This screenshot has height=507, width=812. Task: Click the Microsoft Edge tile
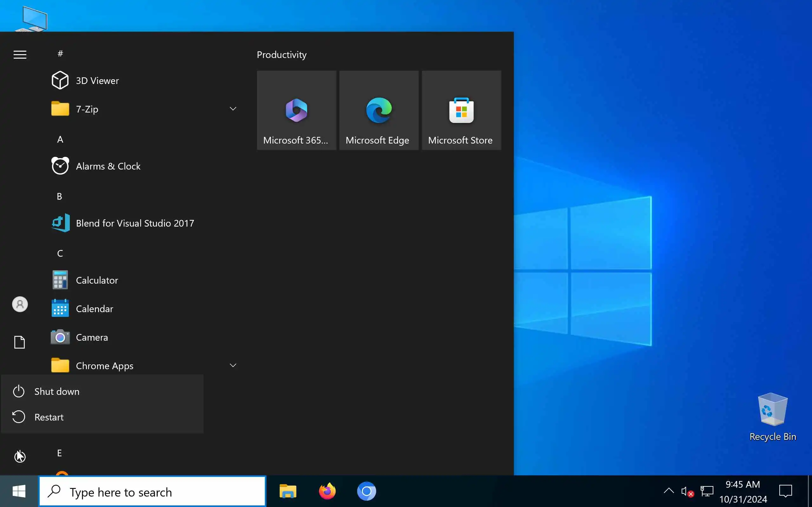378,110
